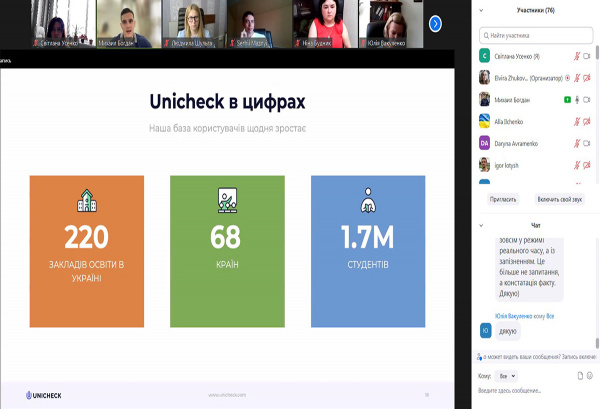
Task: Click recording indicator next to Elvira Zhukov
Action: pyautogui.click(x=567, y=78)
